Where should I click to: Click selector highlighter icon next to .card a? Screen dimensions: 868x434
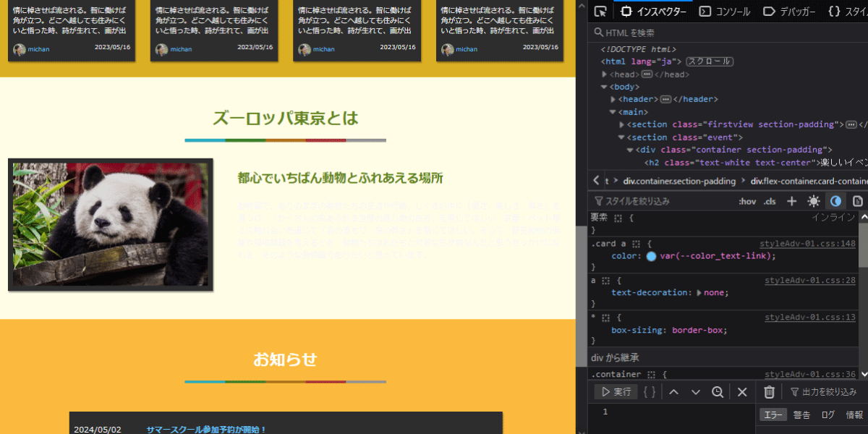tap(636, 244)
